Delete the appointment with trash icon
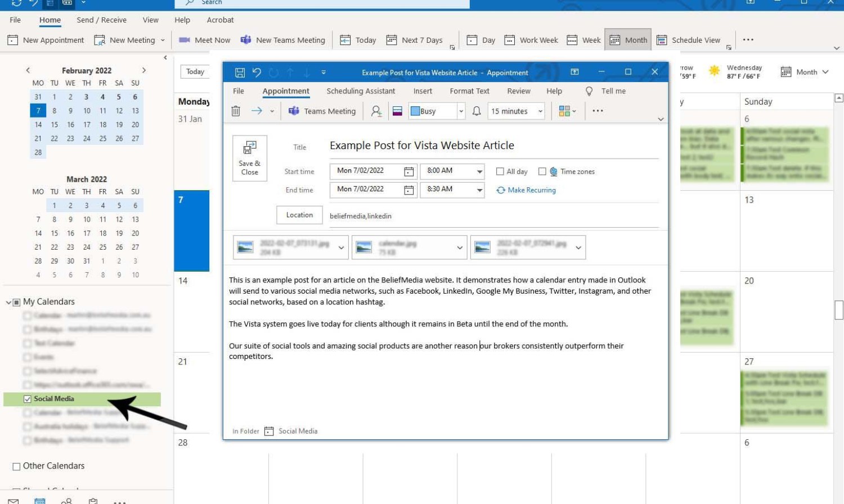This screenshot has height=504, width=844. coord(236,111)
